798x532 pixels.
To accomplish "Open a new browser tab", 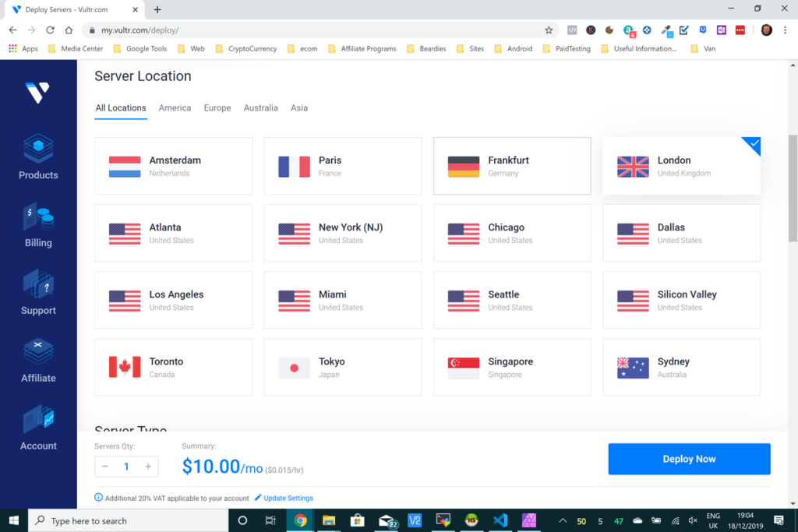I will (157, 9).
